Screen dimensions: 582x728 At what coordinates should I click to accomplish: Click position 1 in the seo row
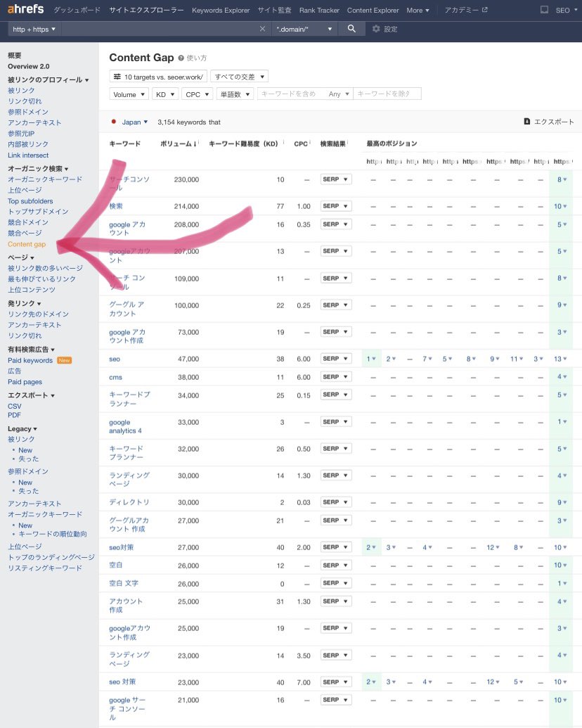point(371,359)
